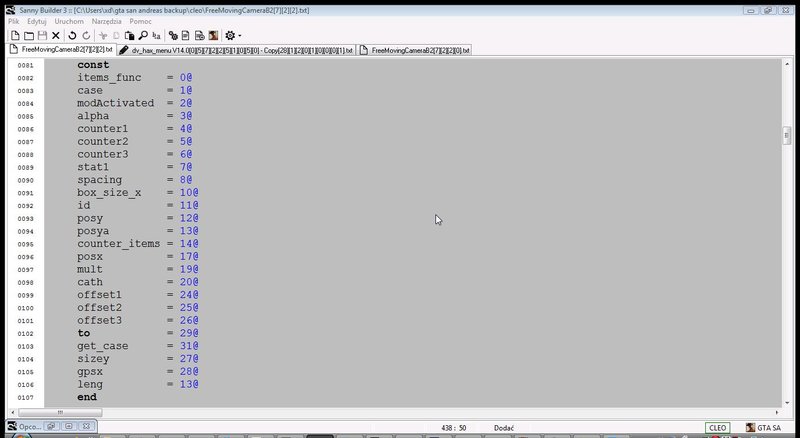Click the offset2 constant name

(99, 307)
